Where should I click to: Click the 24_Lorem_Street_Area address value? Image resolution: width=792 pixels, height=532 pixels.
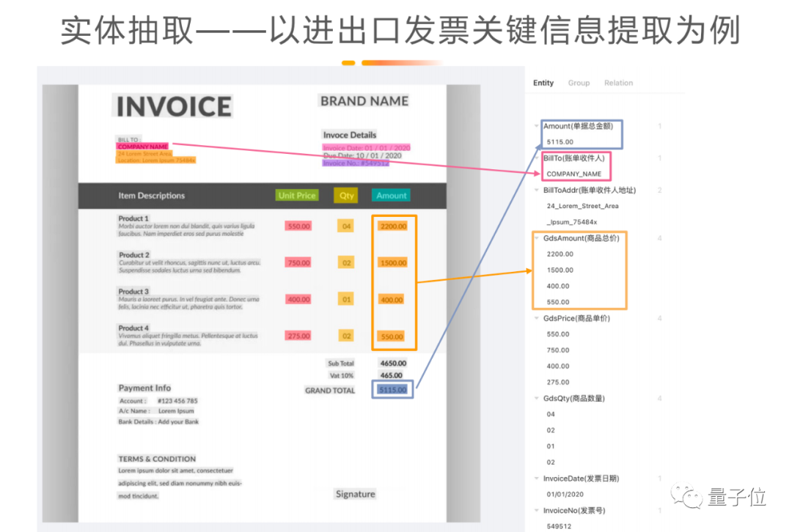click(x=582, y=206)
